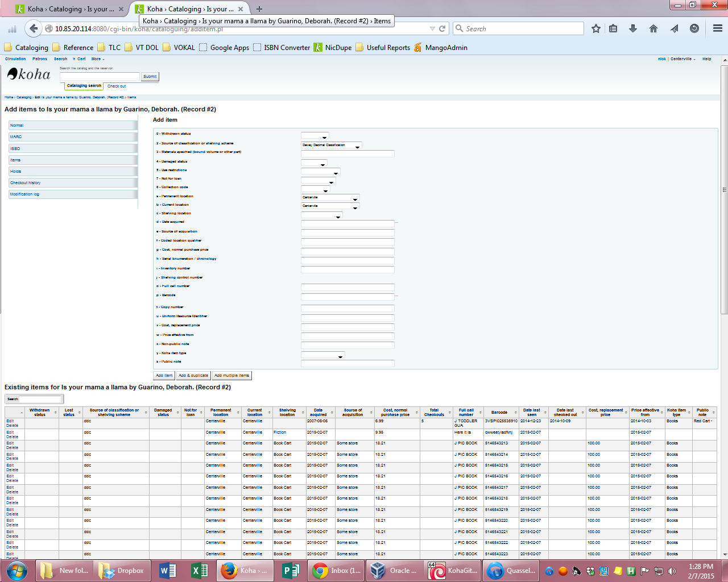This screenshot has width=728, height=582.
Task: Open the Firefox hamburger menu
Action: (x=718, y=28)
